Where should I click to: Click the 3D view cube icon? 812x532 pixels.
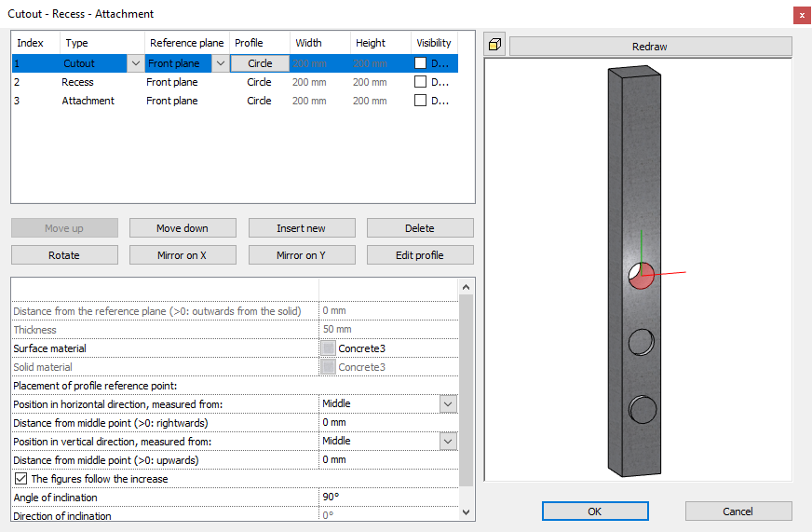pos(495,46)
